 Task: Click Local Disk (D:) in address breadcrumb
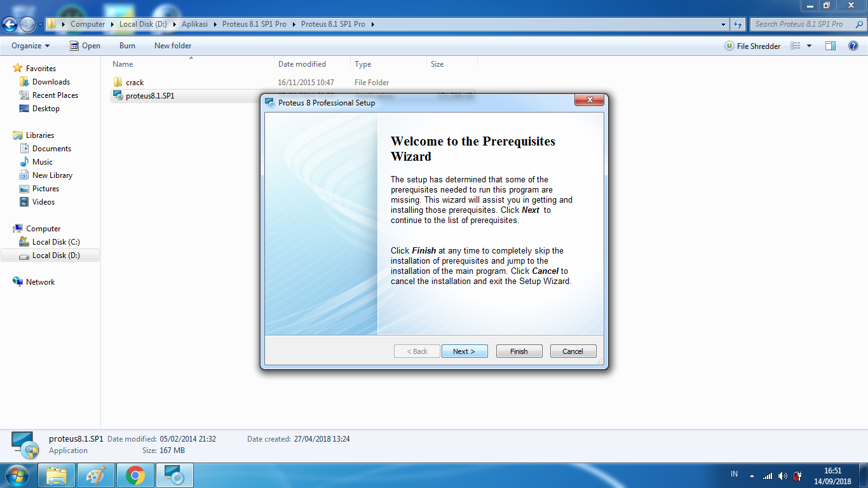143,24
